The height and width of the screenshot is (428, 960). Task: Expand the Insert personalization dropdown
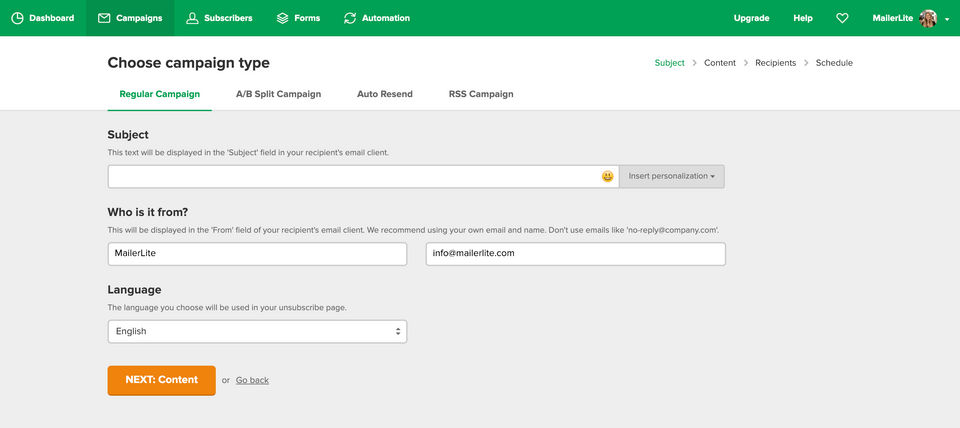point(672,177)
